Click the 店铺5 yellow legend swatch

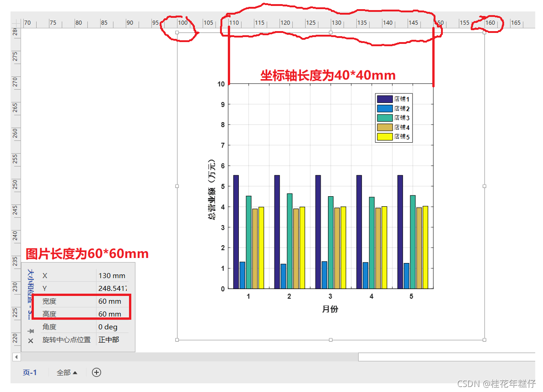pos(385,137)
